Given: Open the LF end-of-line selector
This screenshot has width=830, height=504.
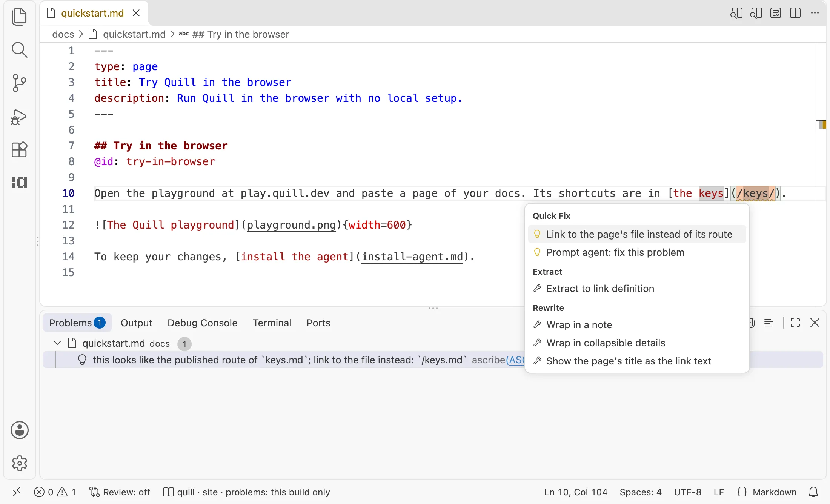Looking at the screenshot, I should 719,492.
